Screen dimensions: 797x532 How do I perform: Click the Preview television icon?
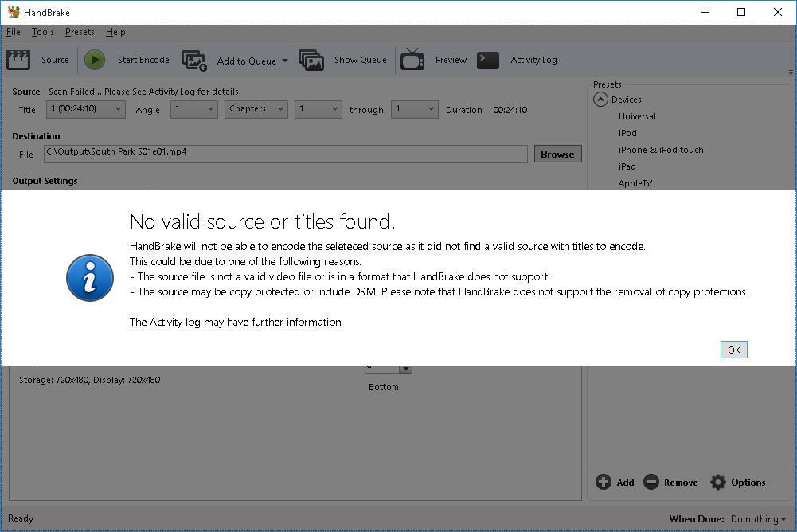[412, 60]
